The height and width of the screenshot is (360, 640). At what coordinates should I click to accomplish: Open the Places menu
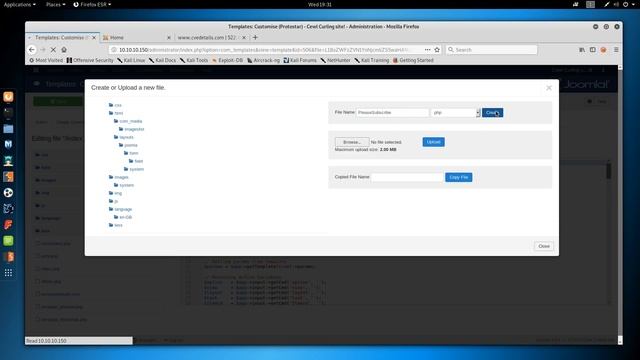coord(56,4)
